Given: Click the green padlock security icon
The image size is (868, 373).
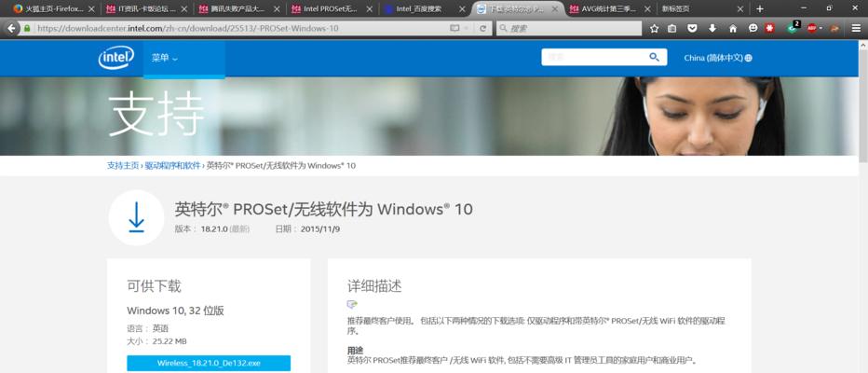Looking at the screenshot, I should [x=27, y=28].
